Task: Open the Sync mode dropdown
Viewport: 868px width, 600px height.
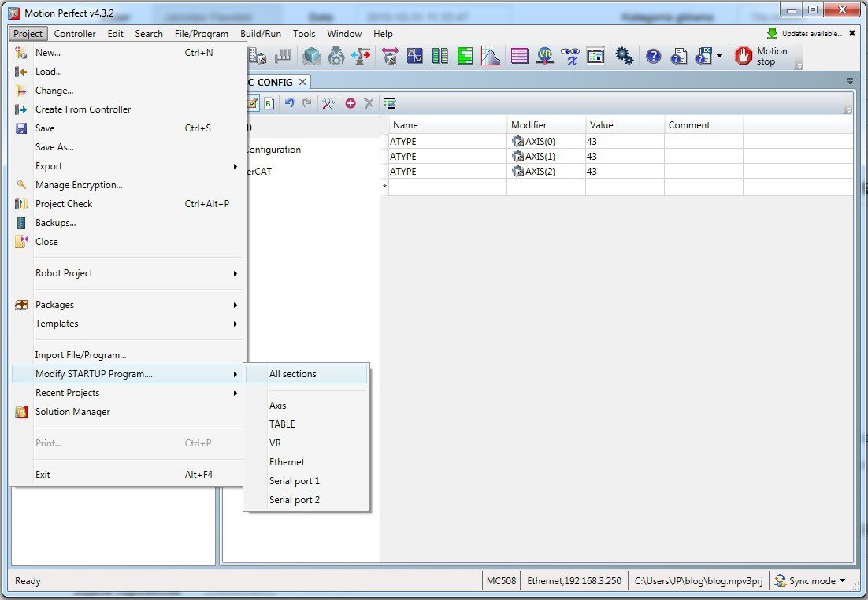Action: tap(811, 580)
